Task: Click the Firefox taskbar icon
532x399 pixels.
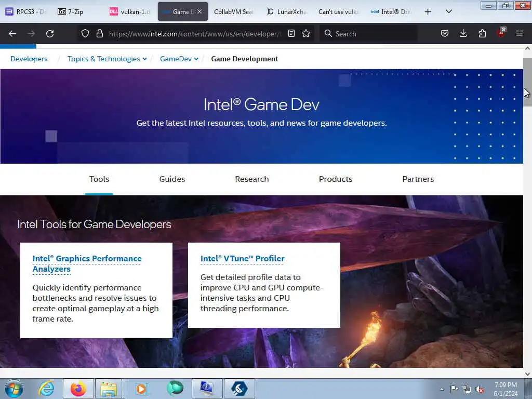Action: (78, 389)
